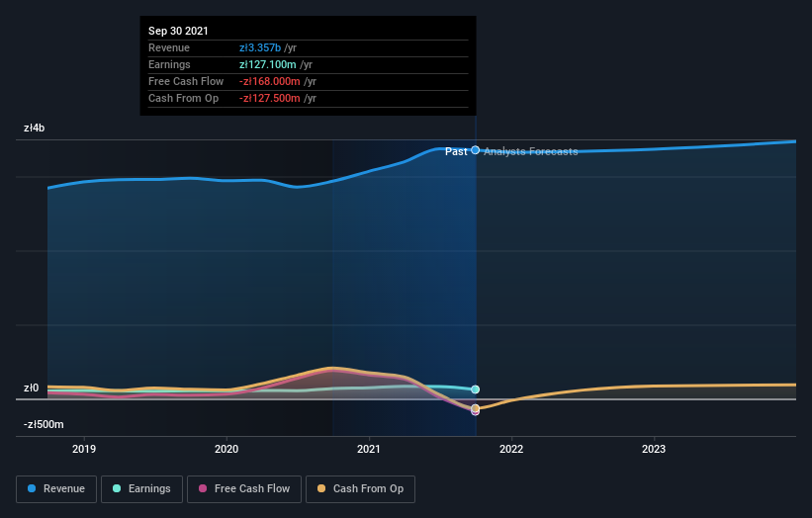This screenshot has width=812, height=518.
Task: Click the Cash From Op data point marker
Action: tap(476, 408)
